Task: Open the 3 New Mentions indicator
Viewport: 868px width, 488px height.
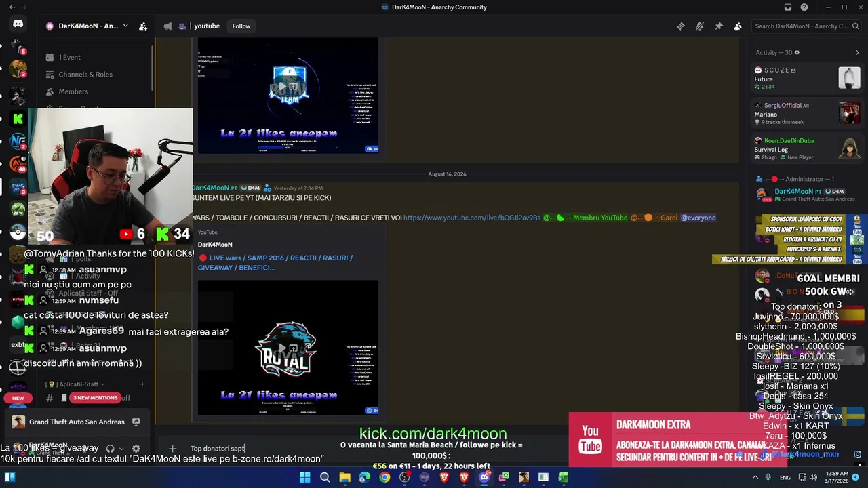Action: coord(96,398)
